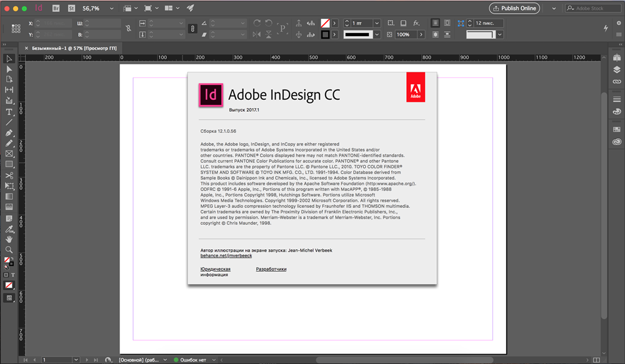Open CC Libraries panel in right dock
The height and width of the screenshot is (364, 625).
tap(617, 142)
